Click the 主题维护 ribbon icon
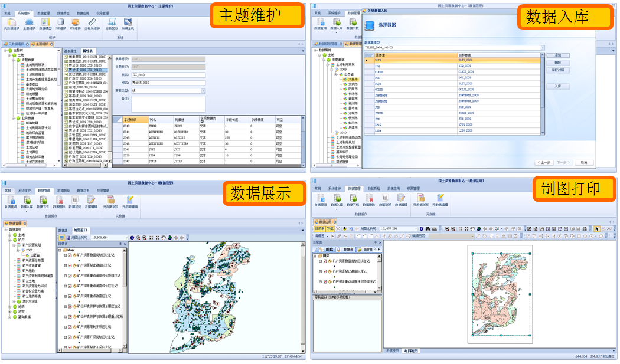Screen dimensions: 620x364 (x=30, y=24)
